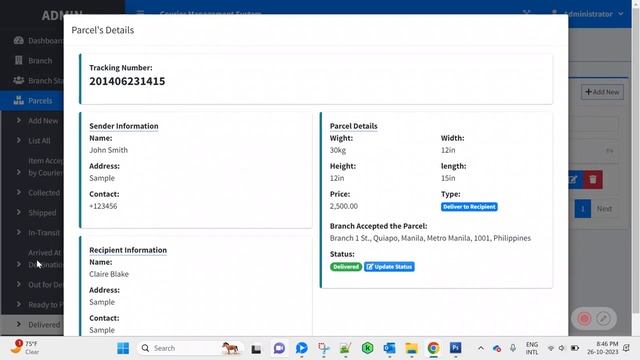Open the Branch Staff sidebar item

(x=39, y=80)
